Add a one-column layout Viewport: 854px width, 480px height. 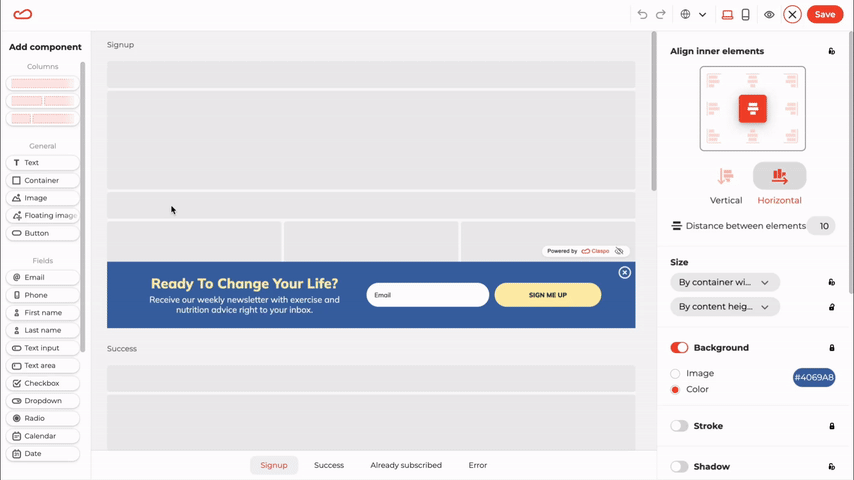(x=42, y=83)
